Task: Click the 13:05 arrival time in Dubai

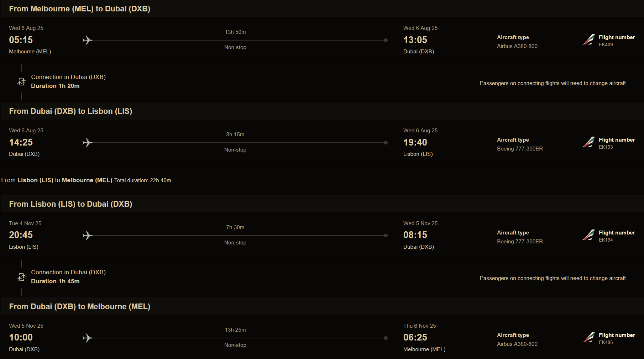Action: click(415, 40)
